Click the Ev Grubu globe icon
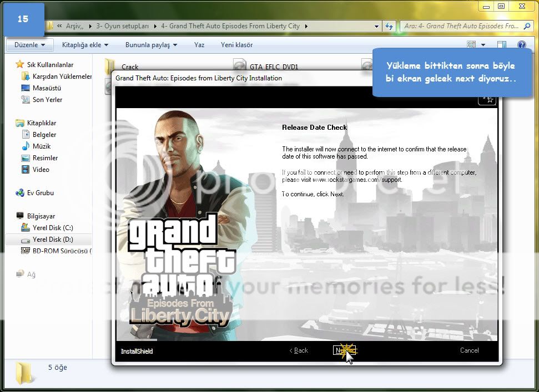 [x=19, y=192]
